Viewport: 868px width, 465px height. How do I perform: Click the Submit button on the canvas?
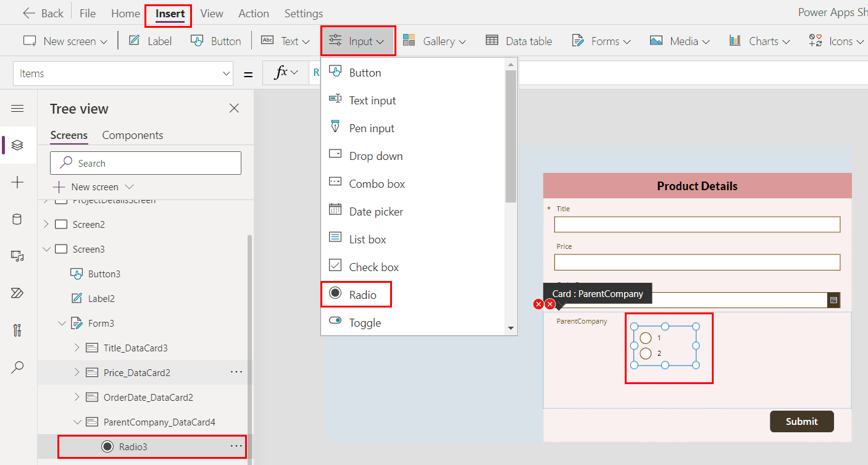click(801, 421)
